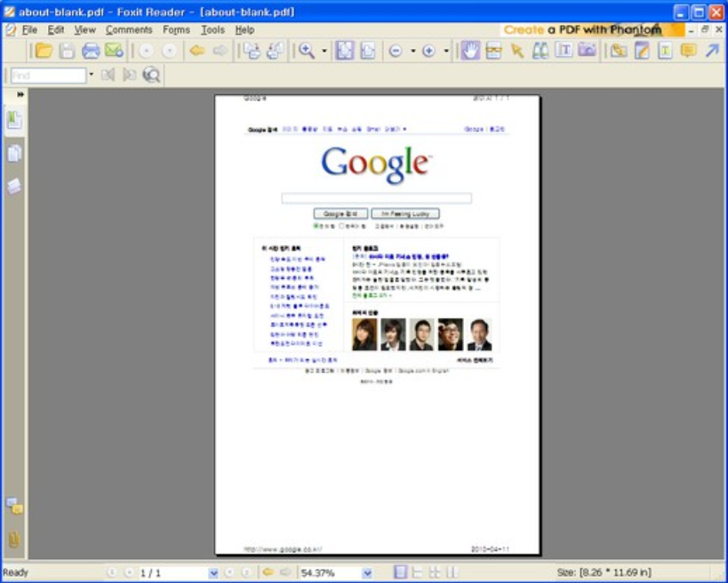Pick the Select Text tool beside the Hand tool
Viewport: 728px width, 583px height.
pyautogui.click(x=493, y=50)
